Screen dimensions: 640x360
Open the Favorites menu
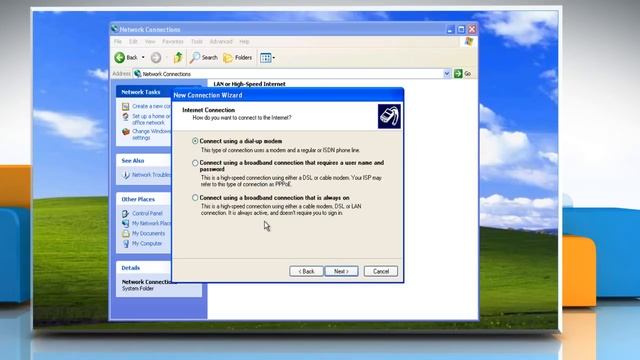173,42
